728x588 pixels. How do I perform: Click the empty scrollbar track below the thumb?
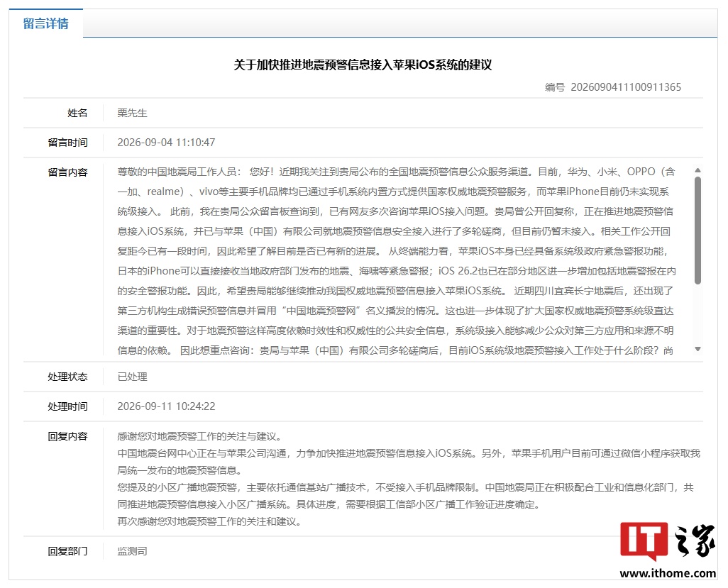(697, 315)
